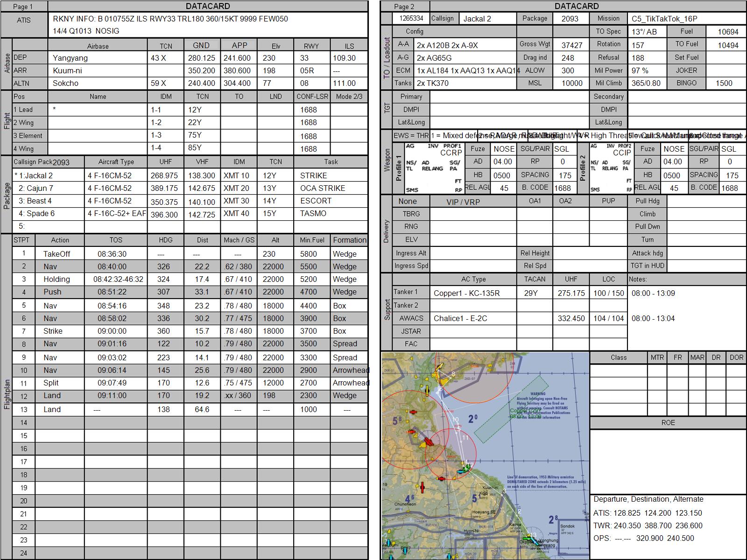
Task: Click the Beast 4 package row name
Action: (x=35, y=201)
